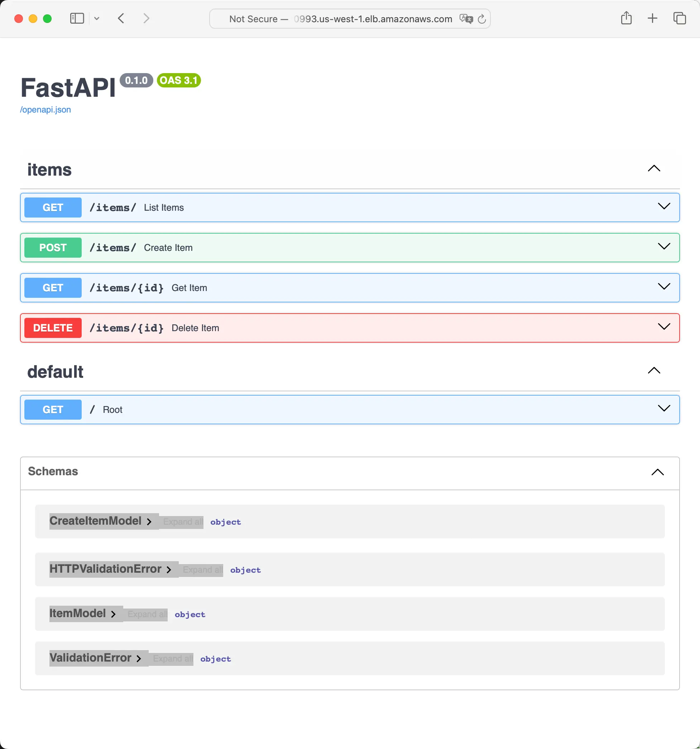Reload the page with the refresh icon
The height and width of the screenshot is (749, 700).
point(481,19)
